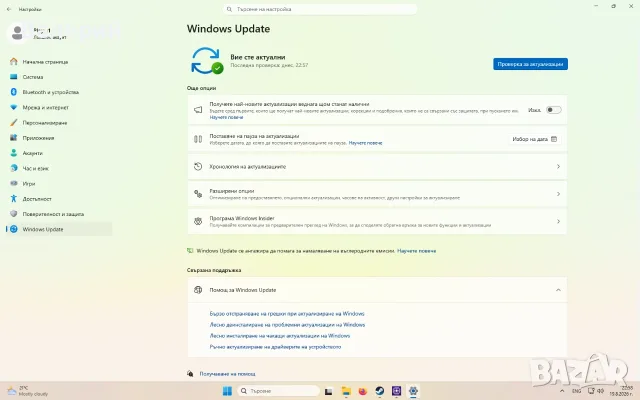Click the ENG language indicator in tray

click(x=576, y=391)
